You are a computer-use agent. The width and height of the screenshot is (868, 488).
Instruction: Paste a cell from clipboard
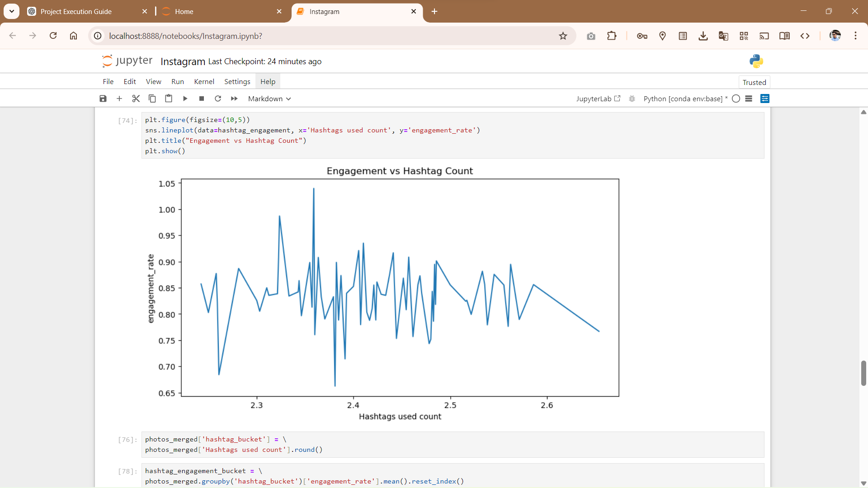(168, 99)
